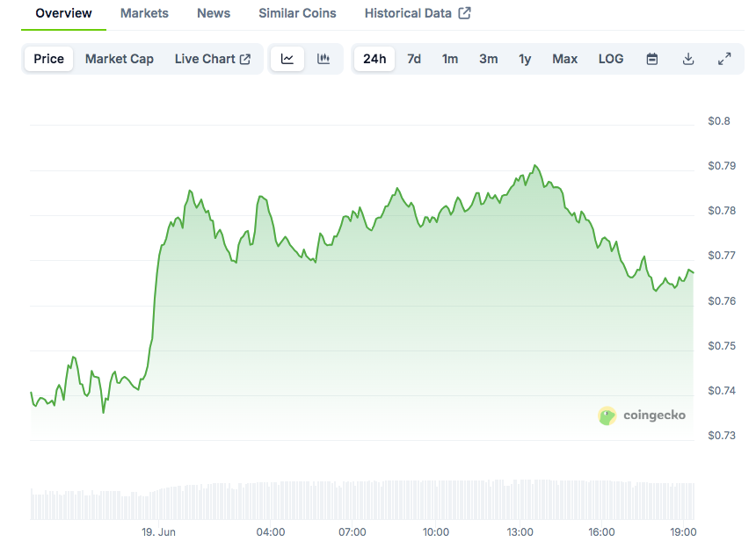Show the Max time range
The width and height of the screenshot is (756, 549).
tap(564, 59)
